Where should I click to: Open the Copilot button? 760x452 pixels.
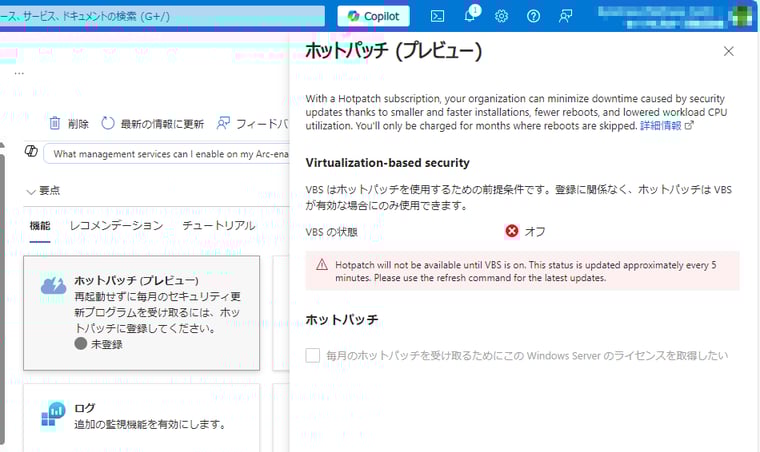point(373,16)
